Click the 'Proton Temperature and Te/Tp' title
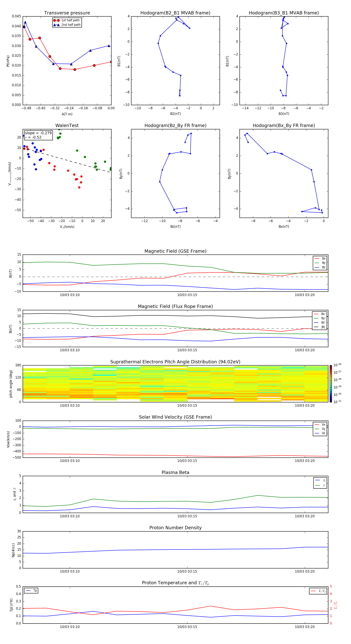The image size is (351, 644). [175, 583]
